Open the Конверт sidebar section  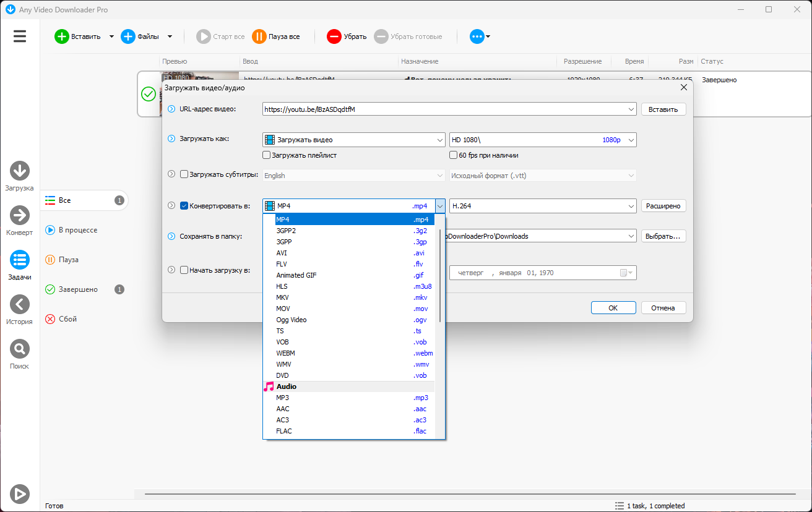click(20, 221)
